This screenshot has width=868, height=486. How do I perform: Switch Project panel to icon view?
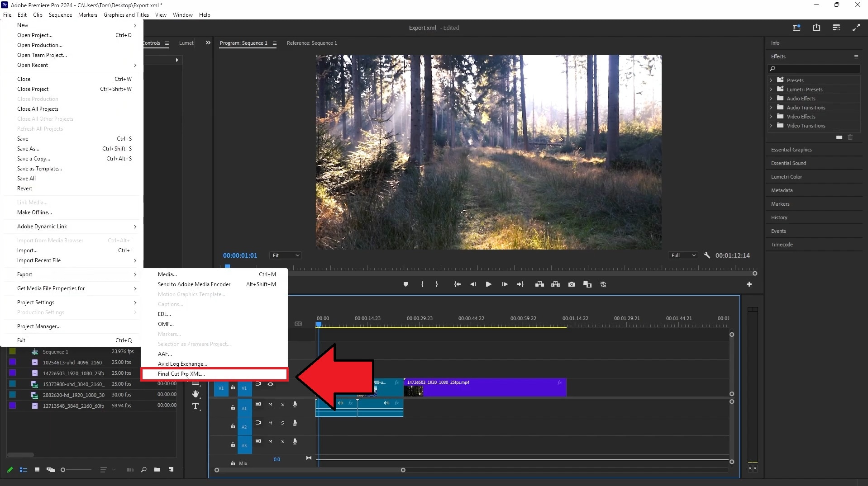pos(37,470)
